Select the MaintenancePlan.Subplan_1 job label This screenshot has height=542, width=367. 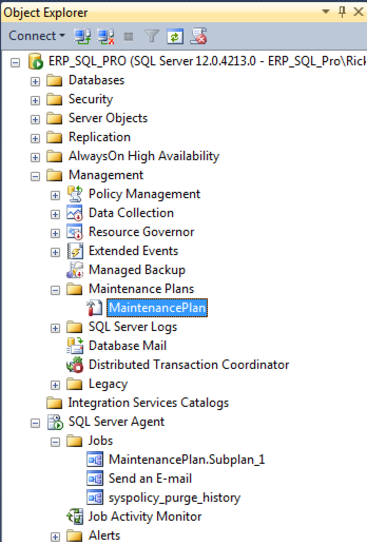click(x=187, y=460)
